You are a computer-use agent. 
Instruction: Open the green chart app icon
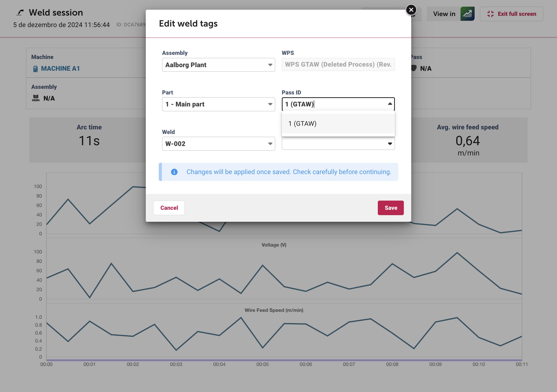point(467,14)
